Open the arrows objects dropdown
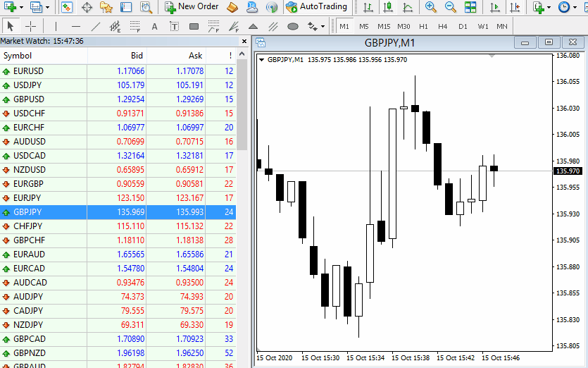This screenshot has width=588, height=368. tap(323, 27)
